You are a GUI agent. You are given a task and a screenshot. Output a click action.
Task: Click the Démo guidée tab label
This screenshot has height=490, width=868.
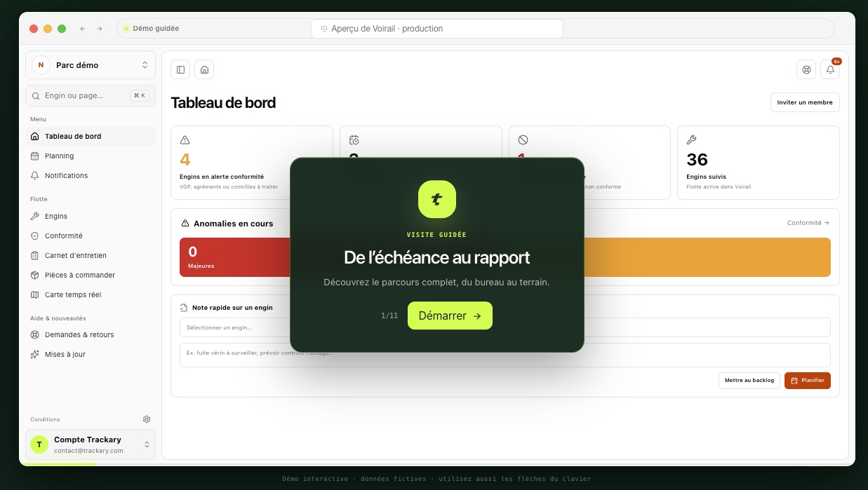(x=156, y=29)
